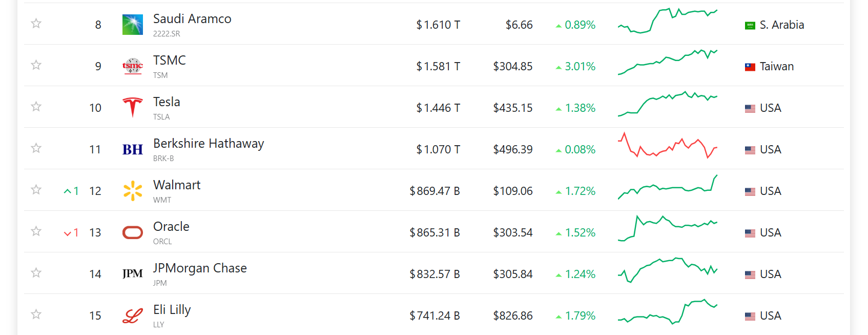Click the yellow Walmart spark logo
The image size is (868, 335).
tap(133, 191)
